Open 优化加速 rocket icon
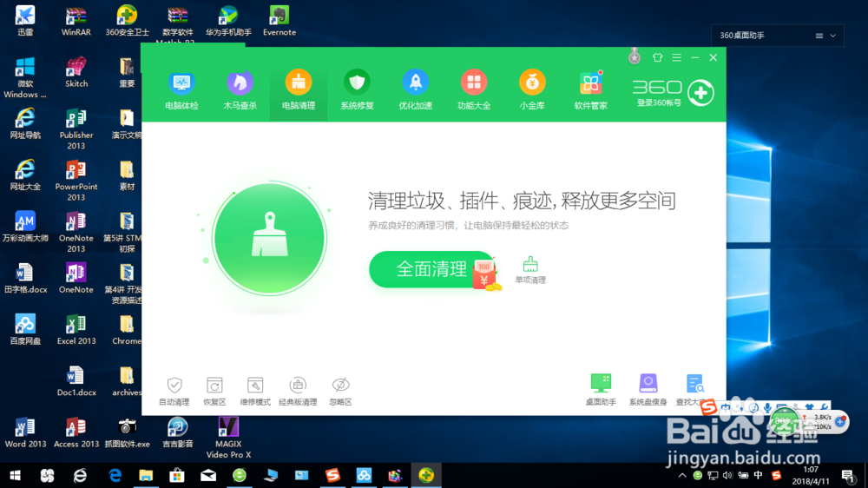868x488 pixels. click(x=416, y=90)
